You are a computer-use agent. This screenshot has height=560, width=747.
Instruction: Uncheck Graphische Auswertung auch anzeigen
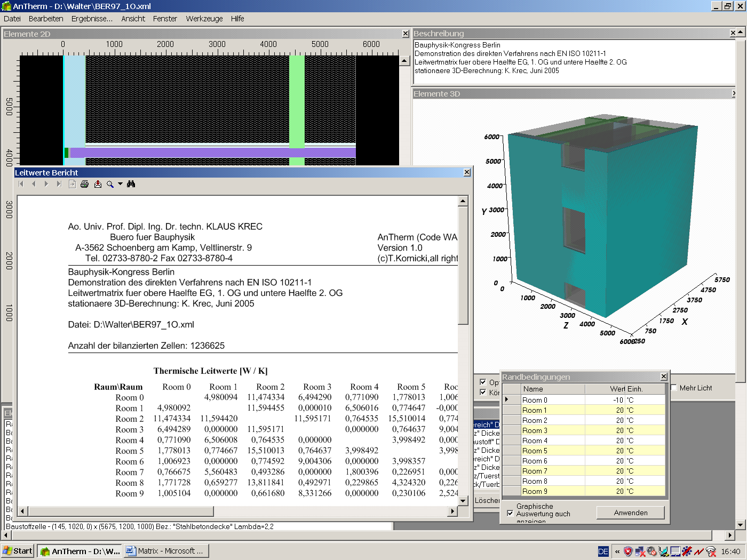pos(510,514)
